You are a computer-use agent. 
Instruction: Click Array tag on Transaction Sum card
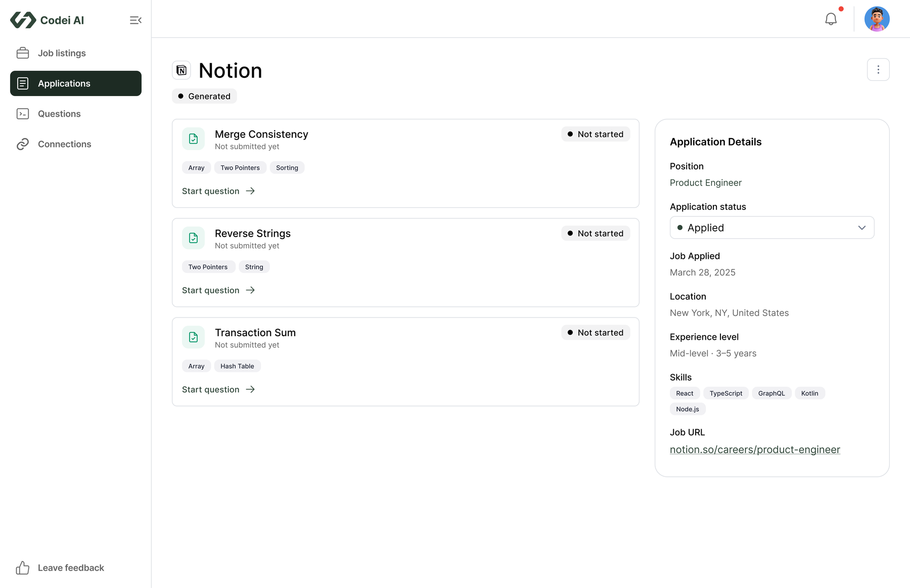click(x=196, y=366)
